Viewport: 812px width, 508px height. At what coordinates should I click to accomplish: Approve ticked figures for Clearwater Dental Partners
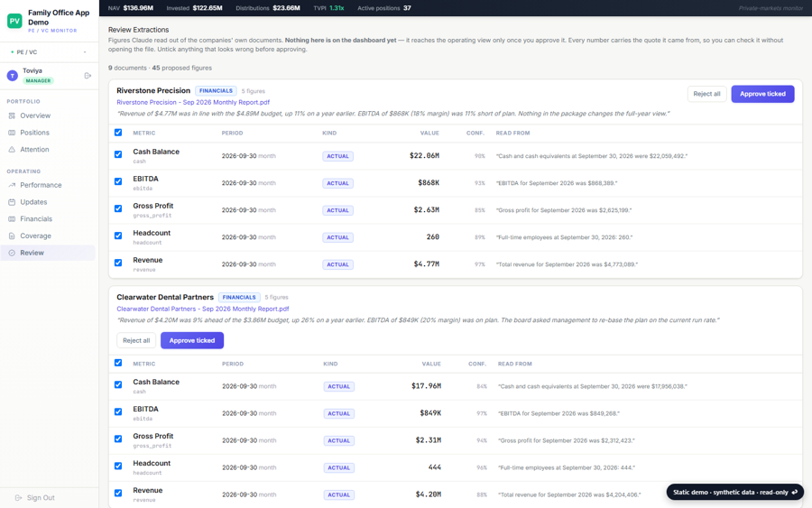point(191,340)
